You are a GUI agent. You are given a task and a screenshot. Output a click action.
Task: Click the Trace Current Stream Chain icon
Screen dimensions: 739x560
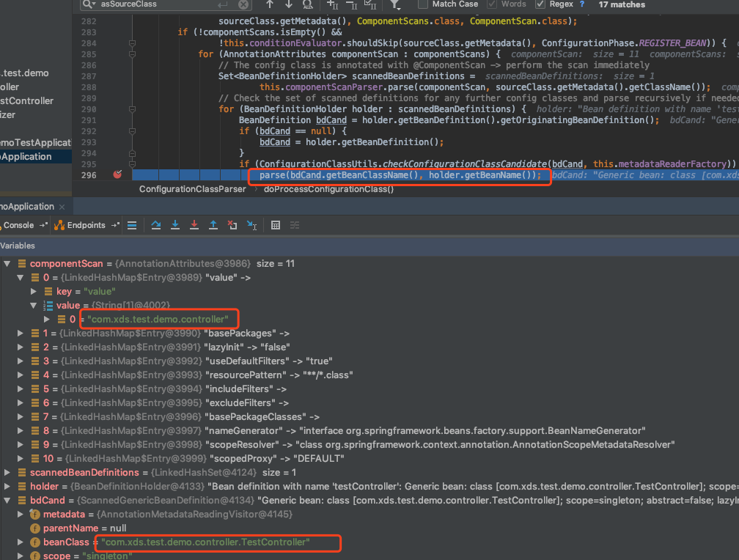pos(295,225)
